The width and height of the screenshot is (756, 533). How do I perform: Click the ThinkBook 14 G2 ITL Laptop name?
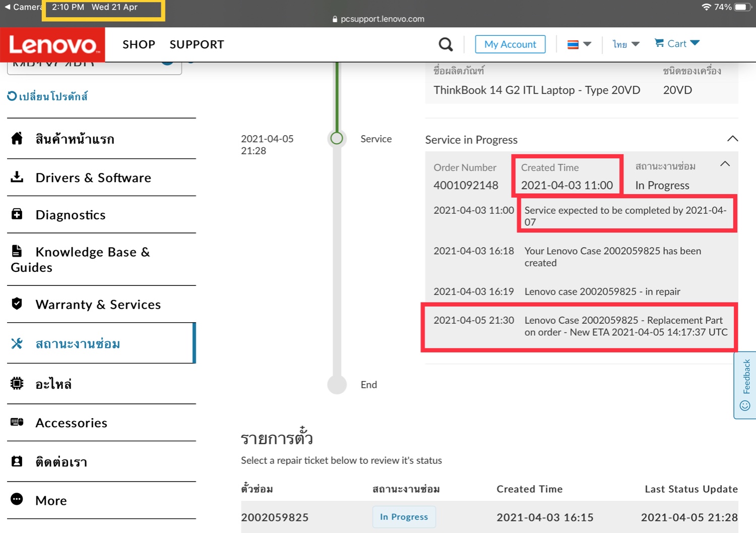click(537, 90)
